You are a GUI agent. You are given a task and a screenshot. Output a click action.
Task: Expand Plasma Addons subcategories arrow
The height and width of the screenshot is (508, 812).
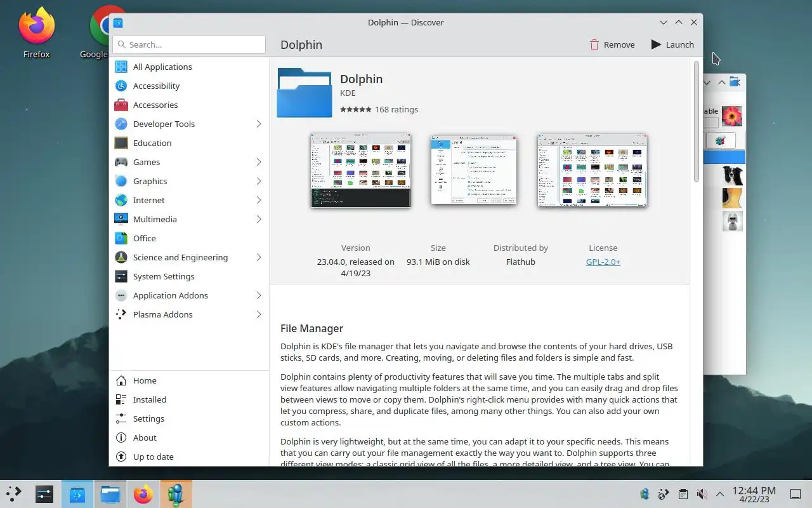259,314
